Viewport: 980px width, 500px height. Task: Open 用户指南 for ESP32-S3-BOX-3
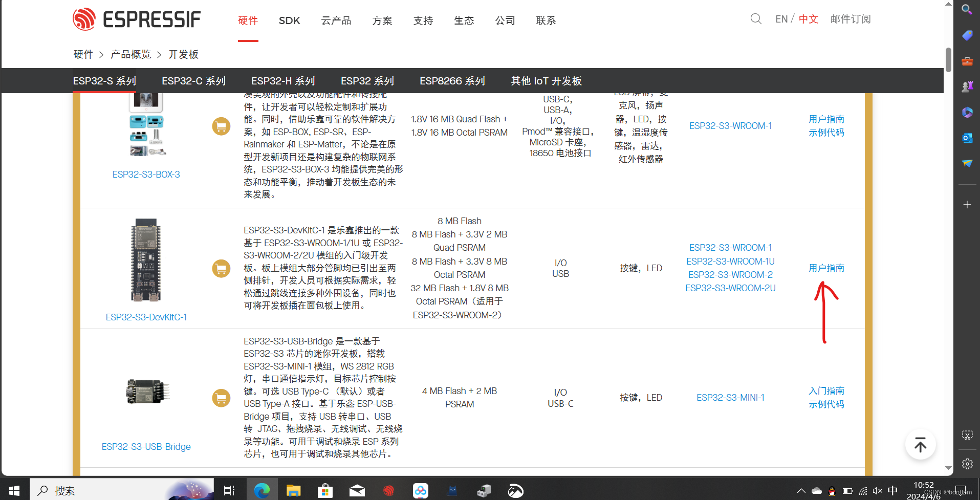[826, 119]
